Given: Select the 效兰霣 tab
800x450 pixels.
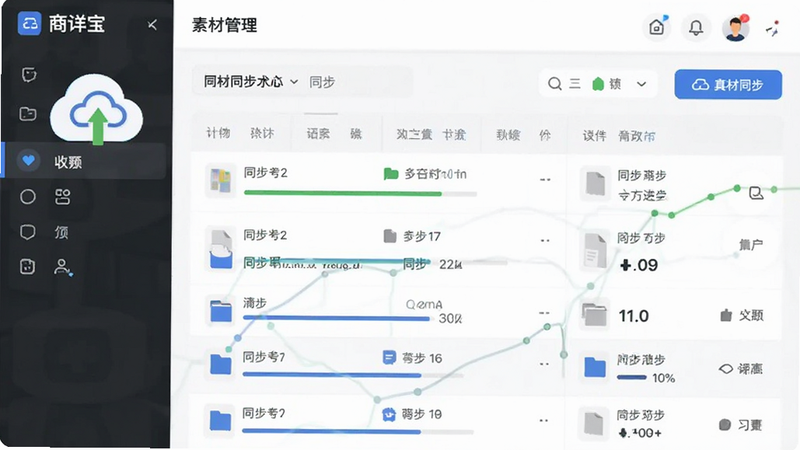Looking at the screenshot, I should (414, 135).
